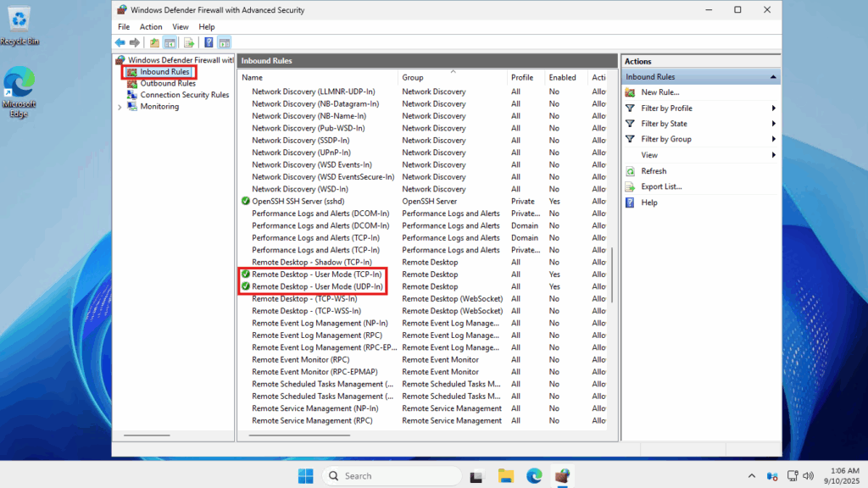Collapse the Inbound Rules actions section
This screenshot has width=868, height=488.
coord(773,77)
